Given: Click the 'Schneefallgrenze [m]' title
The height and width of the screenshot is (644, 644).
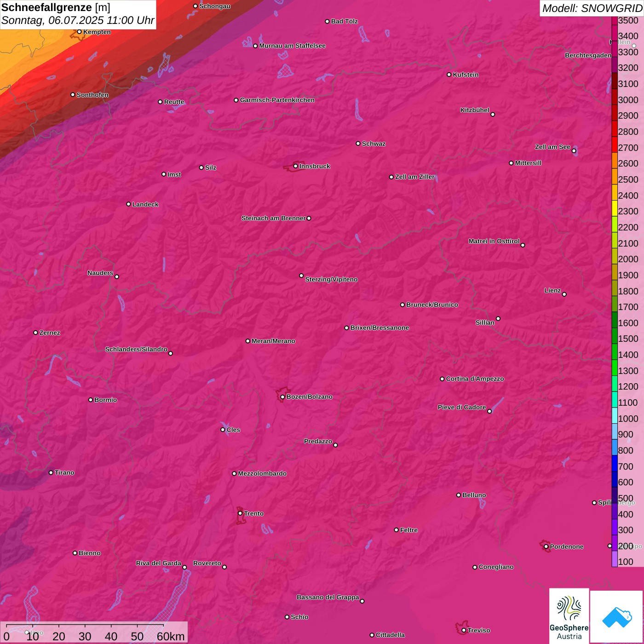Looking at the screenshot, I should (56, 7).
